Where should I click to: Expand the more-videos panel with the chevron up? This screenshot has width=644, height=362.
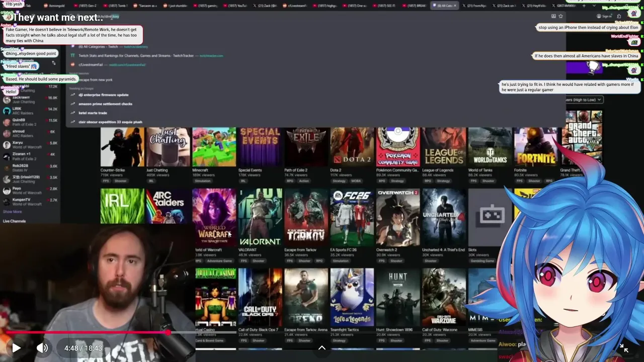(322, 347)
